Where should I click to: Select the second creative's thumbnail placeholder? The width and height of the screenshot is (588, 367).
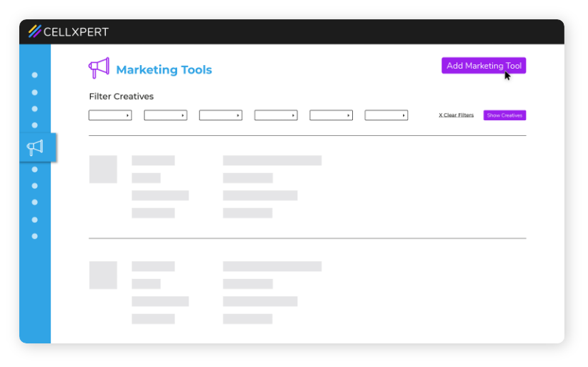[103, 275]
